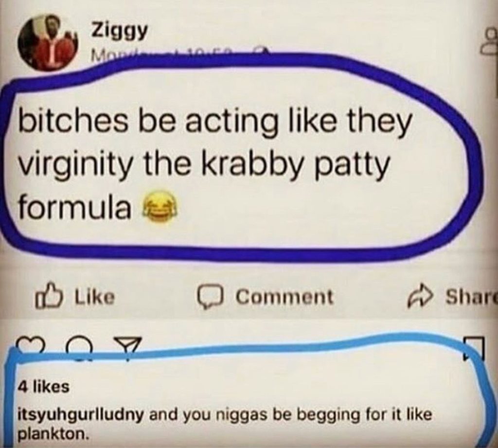The width and height of the screenshot is (498, 448).
Task: View the 4 likes list
Action: pos(44,386)
